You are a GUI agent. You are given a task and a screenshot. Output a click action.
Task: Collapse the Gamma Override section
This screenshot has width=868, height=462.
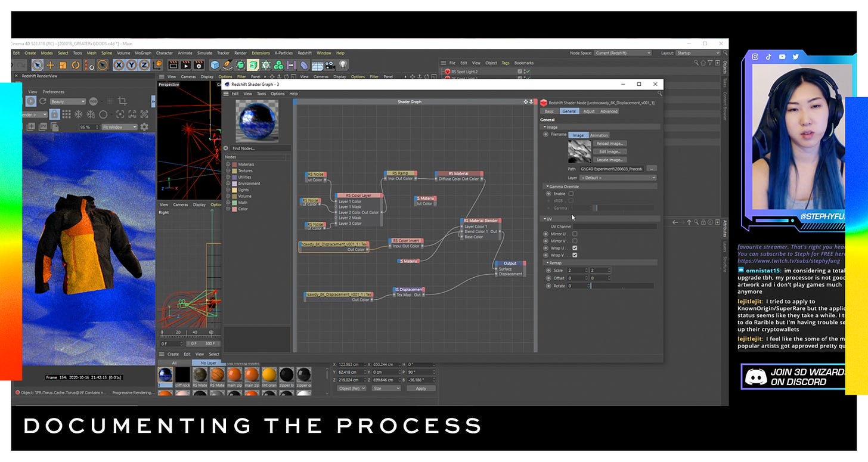pos(547,187)
